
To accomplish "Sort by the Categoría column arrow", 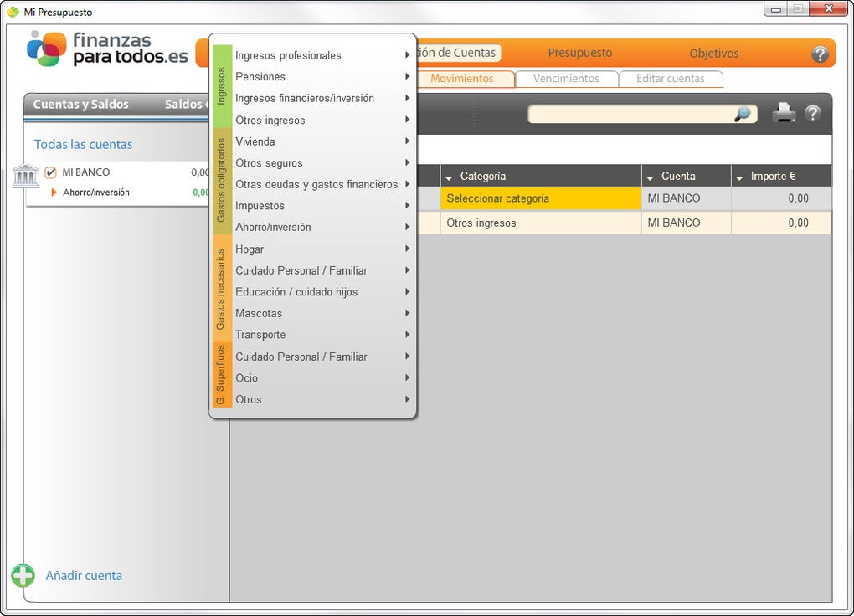I will [449, 177].
